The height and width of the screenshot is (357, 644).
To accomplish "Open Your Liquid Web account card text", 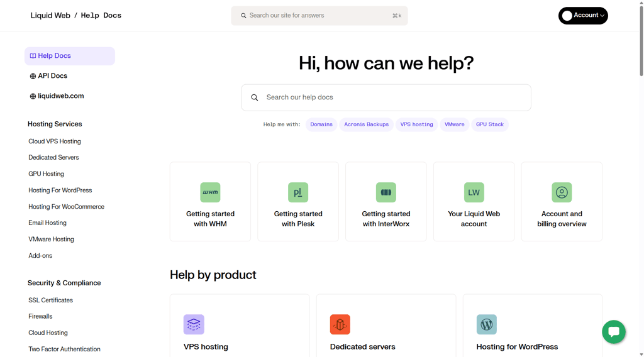I will (474, 219).
